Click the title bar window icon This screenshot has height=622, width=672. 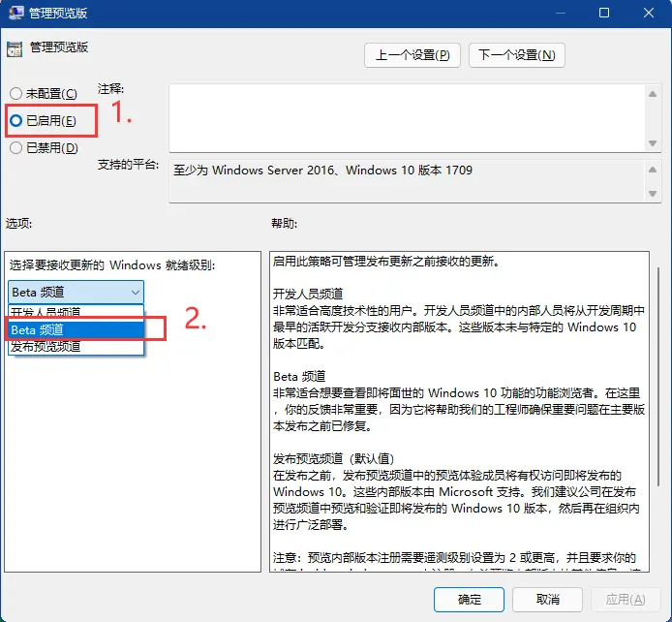[x=16, y=13]
